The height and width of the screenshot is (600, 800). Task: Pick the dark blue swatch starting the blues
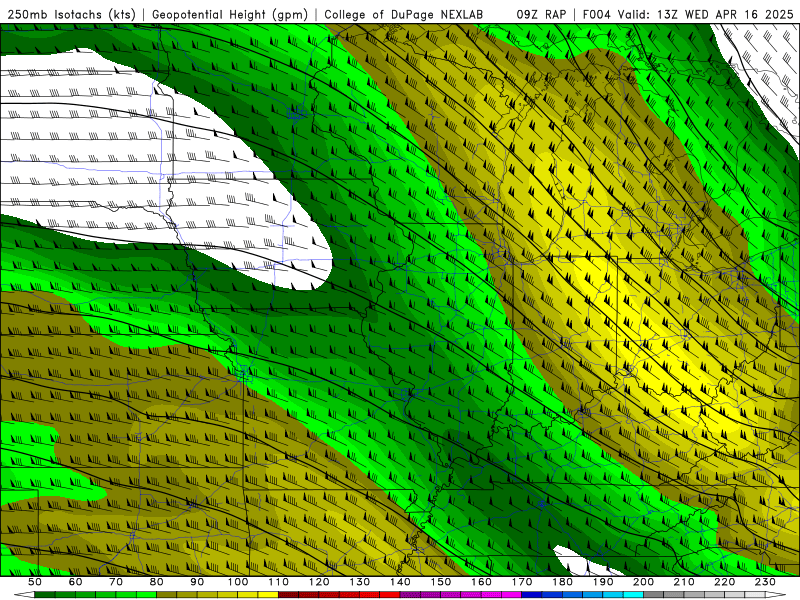click(532, 594)
